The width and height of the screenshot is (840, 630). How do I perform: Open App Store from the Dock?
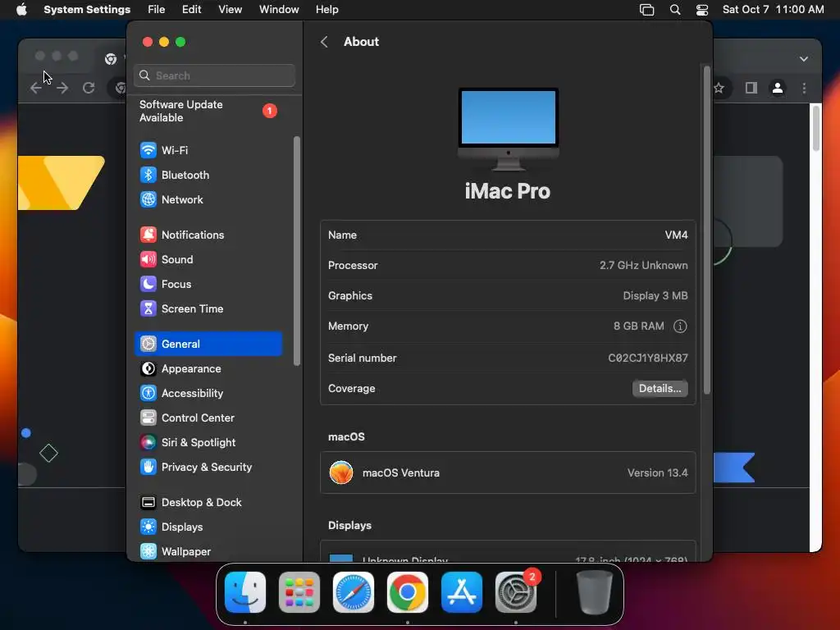(x=462, y=592)
